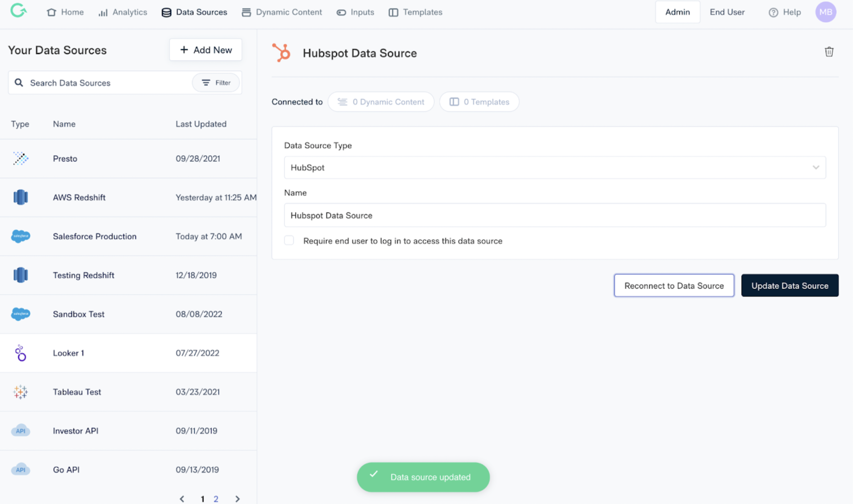Image resolution: width=853 pixels, height=504 pixels.
Task: Select Looker 1 data source
Action: [128, 353]
